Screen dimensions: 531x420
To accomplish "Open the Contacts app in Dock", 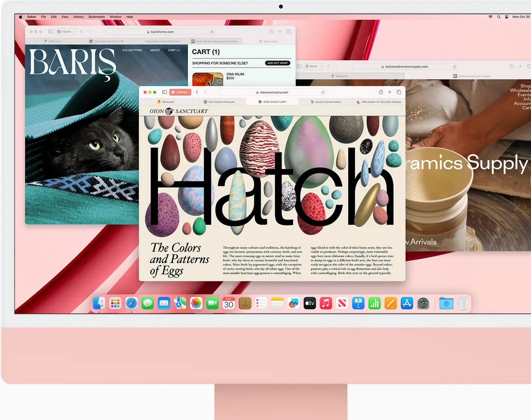I will 245,303.
